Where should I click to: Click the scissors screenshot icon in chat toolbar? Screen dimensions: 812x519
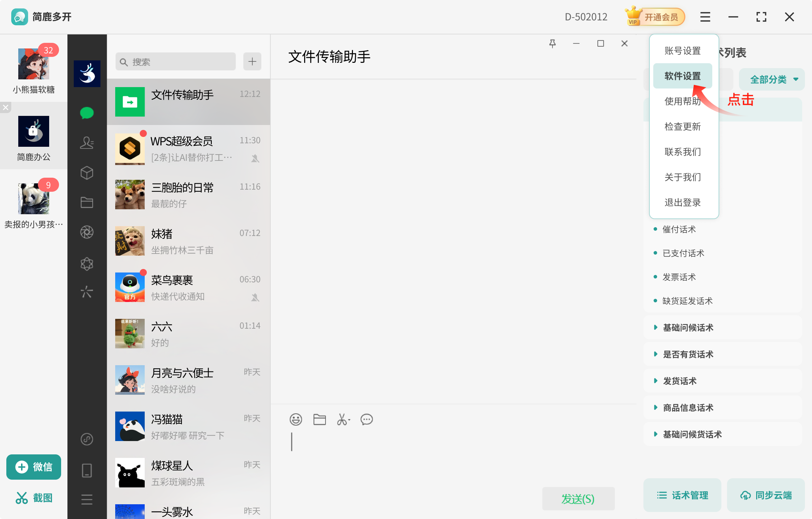coord(342,419)
